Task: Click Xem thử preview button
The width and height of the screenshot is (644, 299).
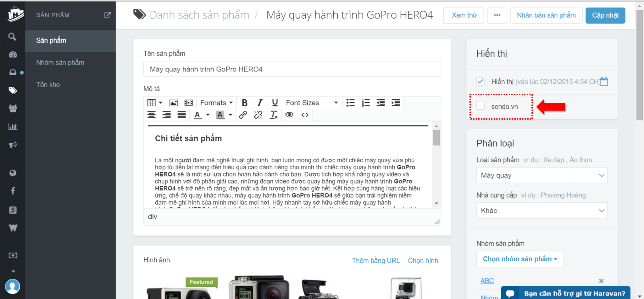Action: tap(464, 15)
